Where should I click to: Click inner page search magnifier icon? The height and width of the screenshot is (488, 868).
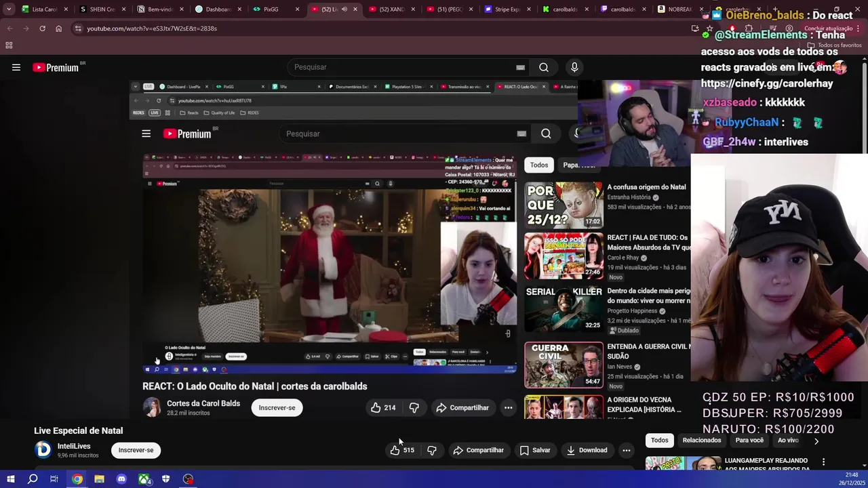[546, 134]
